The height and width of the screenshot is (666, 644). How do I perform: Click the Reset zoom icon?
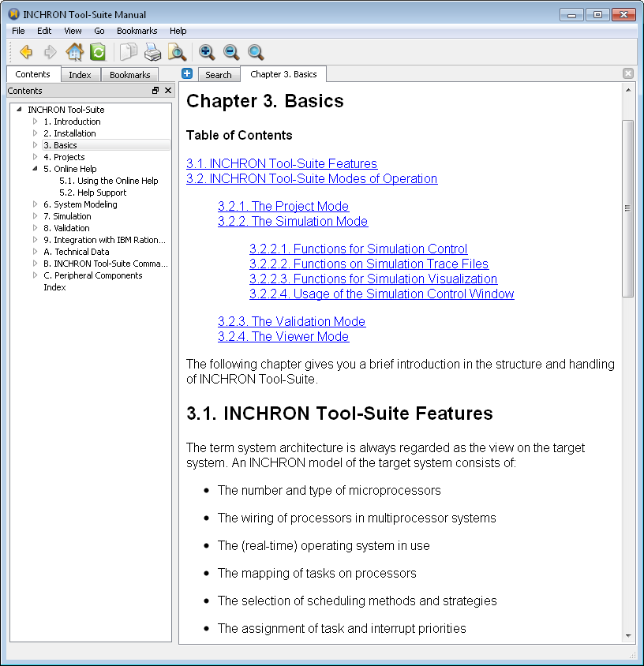click(256, 52)
